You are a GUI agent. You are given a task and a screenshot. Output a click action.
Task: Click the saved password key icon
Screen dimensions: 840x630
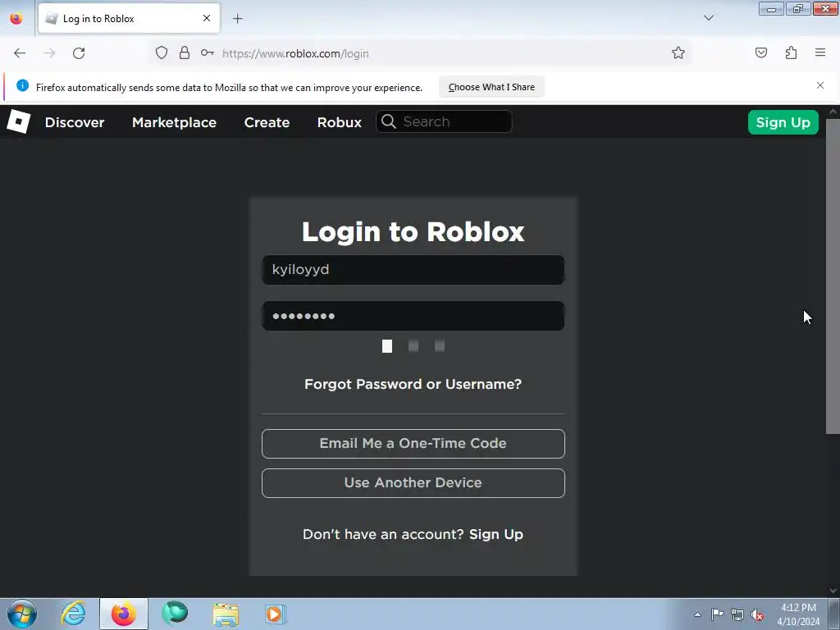point(208,53)
